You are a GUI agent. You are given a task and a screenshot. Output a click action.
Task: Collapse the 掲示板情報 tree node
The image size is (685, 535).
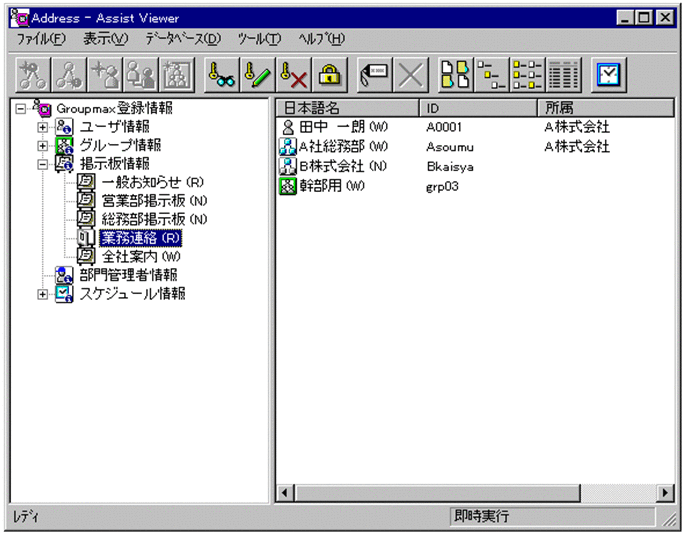(x=42, y=164)
